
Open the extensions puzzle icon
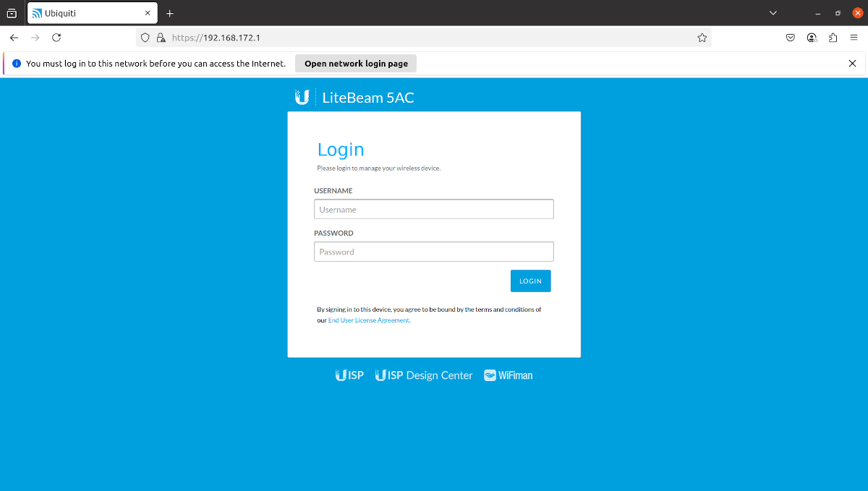[x=833, y=37]
